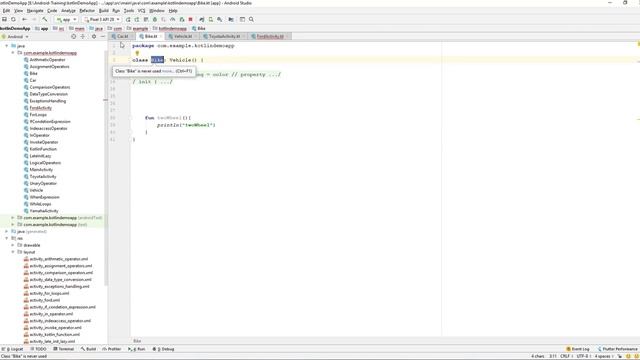Open the Edit menu

(x=6, y=11)
